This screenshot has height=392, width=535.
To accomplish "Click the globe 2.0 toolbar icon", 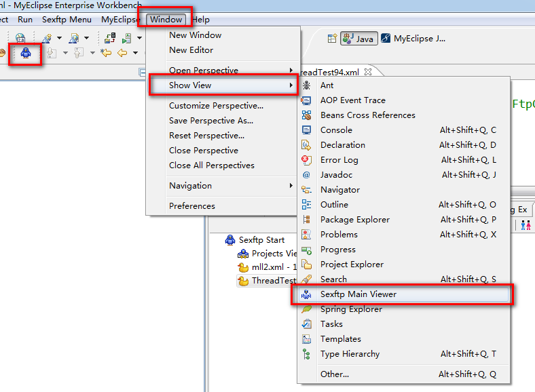I will pyautogui.click(x=20, y=38).
